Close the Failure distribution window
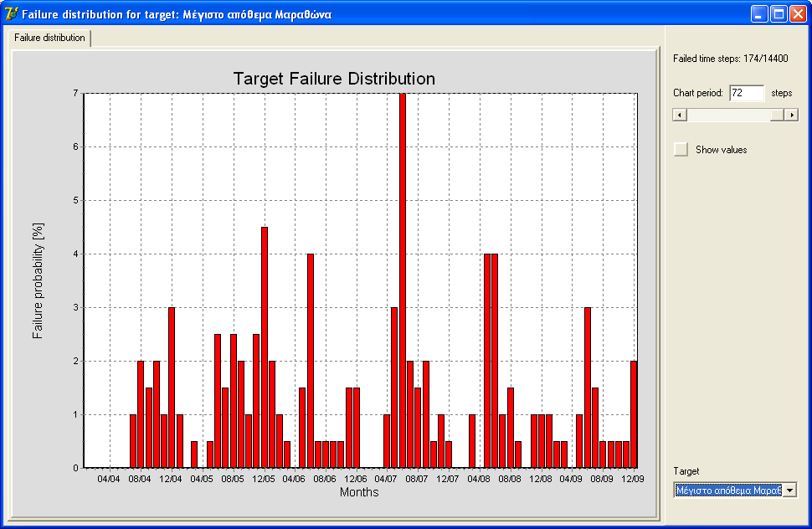This screenshot has width=812, height=529. coord(798,14)
